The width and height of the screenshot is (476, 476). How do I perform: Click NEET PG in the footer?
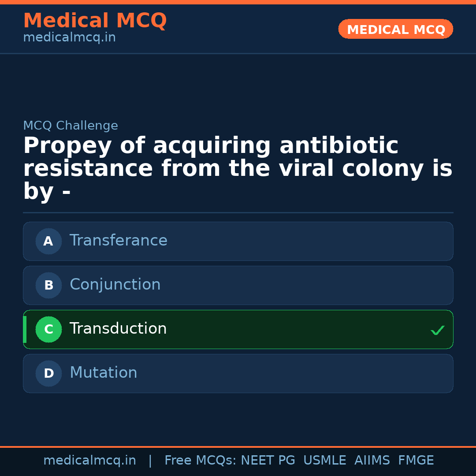268,461
